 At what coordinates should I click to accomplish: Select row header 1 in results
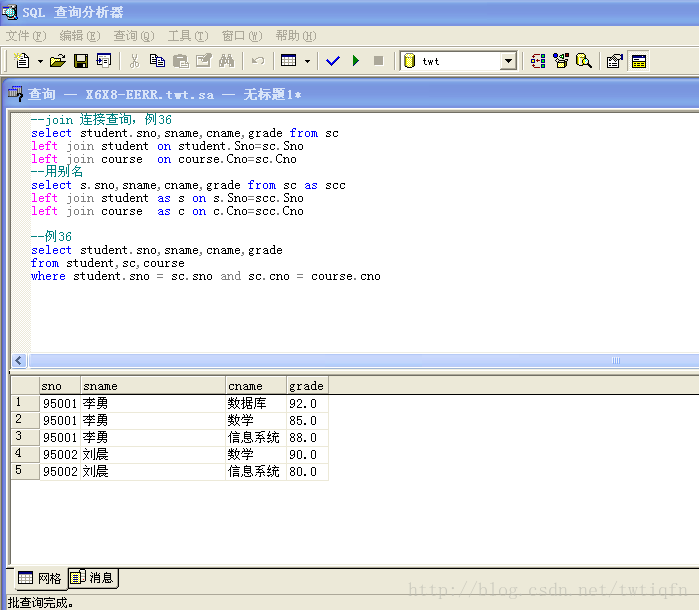[x=25, y=403]
